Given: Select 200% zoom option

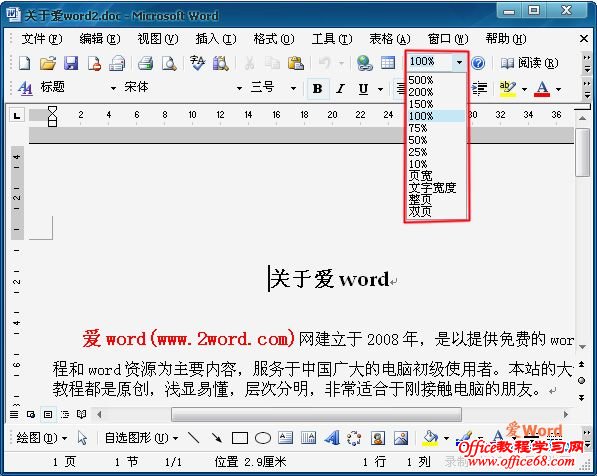Looking at the screenshot, I should tap(436, 92).
